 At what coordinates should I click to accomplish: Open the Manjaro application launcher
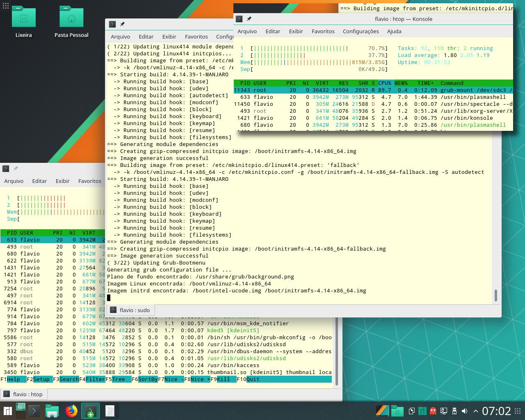click(8, 411)
